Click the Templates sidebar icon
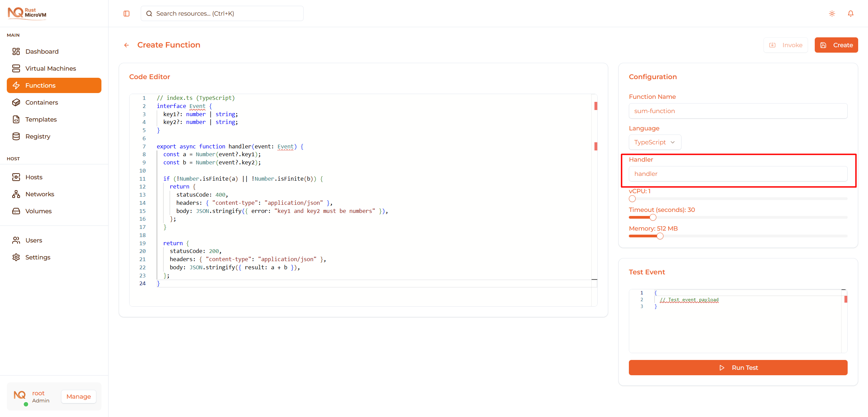Screen dimensions: 868x417 coord(16,119)
